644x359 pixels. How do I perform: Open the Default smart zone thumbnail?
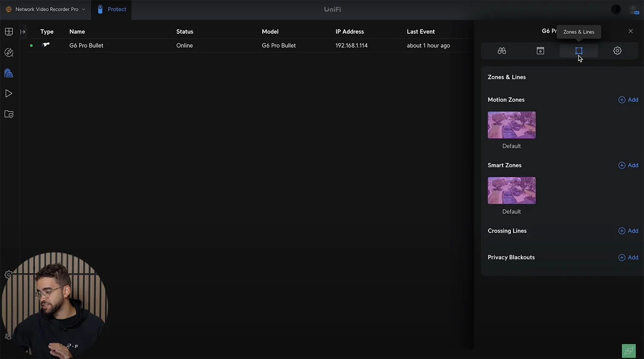(x=512, y=191)
